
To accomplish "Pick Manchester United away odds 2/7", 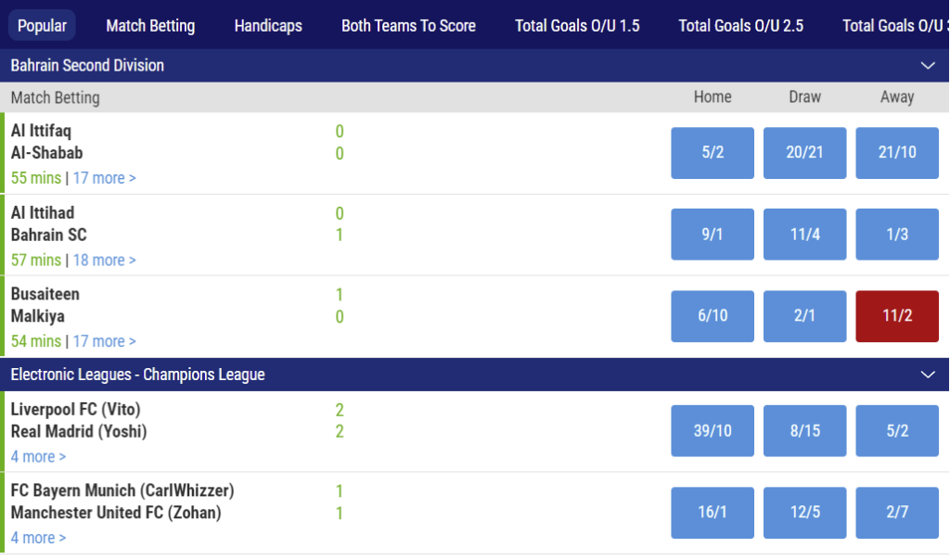I will [897, 512].
